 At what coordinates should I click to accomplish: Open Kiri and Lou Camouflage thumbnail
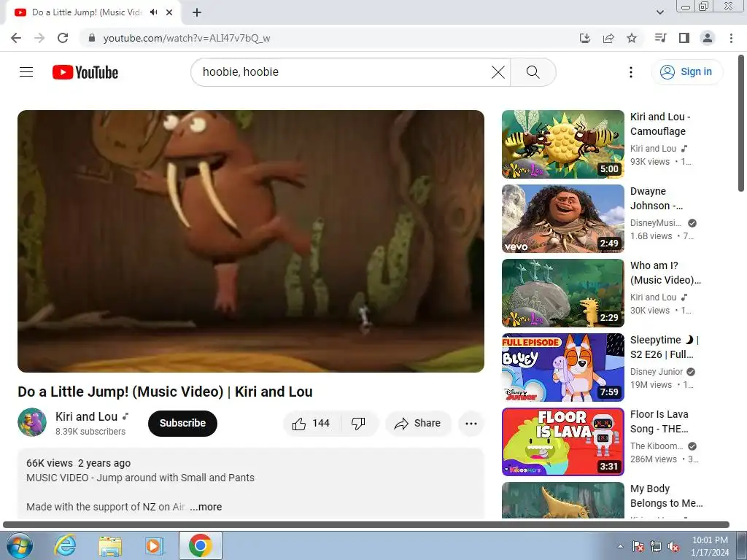(562, 144)
